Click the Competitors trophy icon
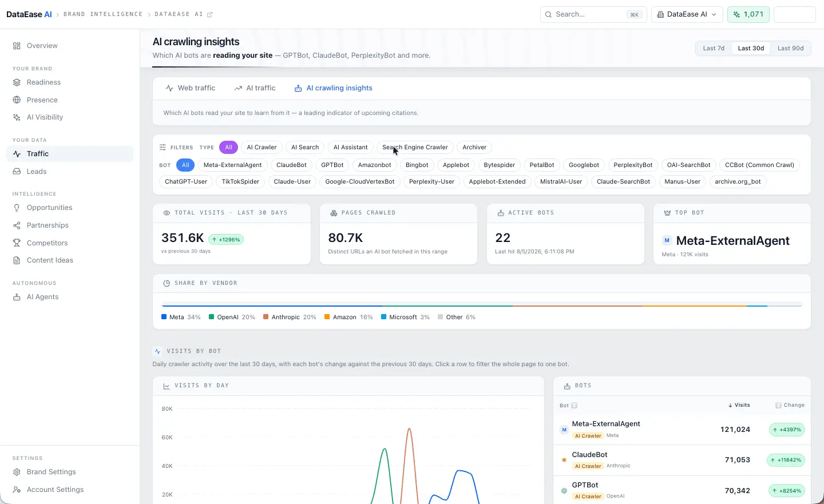824x504 pixels. pyautogui.click(x=17, y=243)
